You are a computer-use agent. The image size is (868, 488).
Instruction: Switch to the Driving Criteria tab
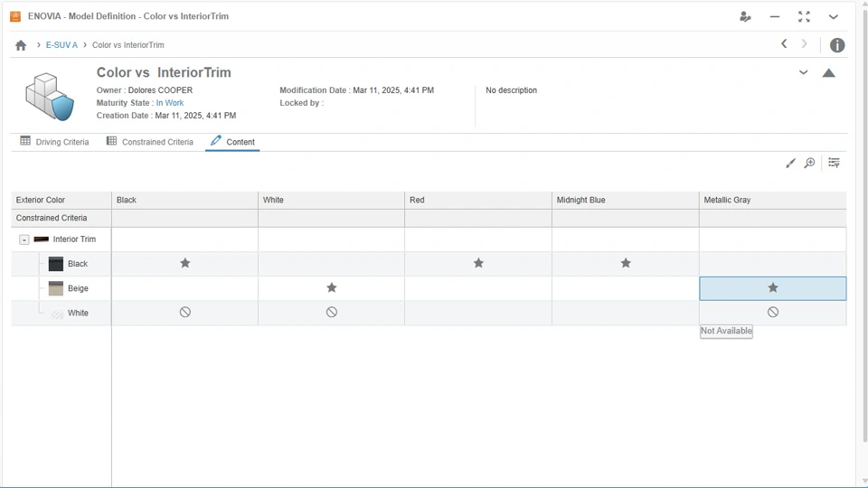[54, 142]
